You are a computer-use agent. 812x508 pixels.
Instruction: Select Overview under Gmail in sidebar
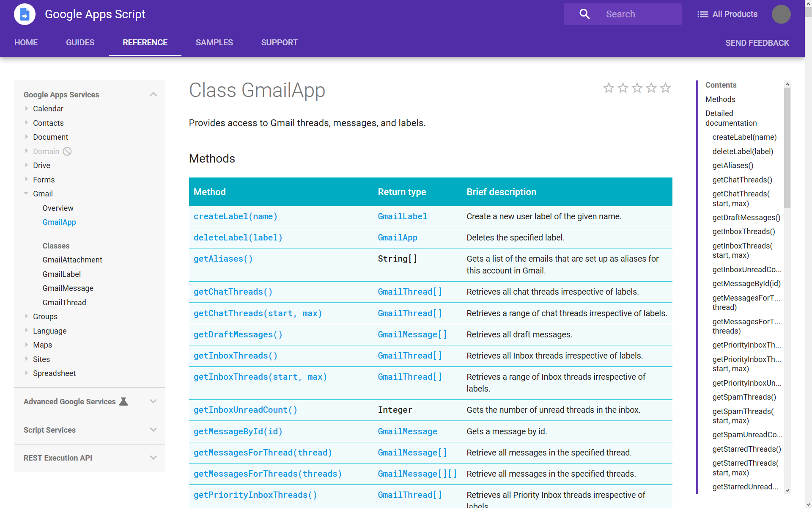(x=58, y=208)
